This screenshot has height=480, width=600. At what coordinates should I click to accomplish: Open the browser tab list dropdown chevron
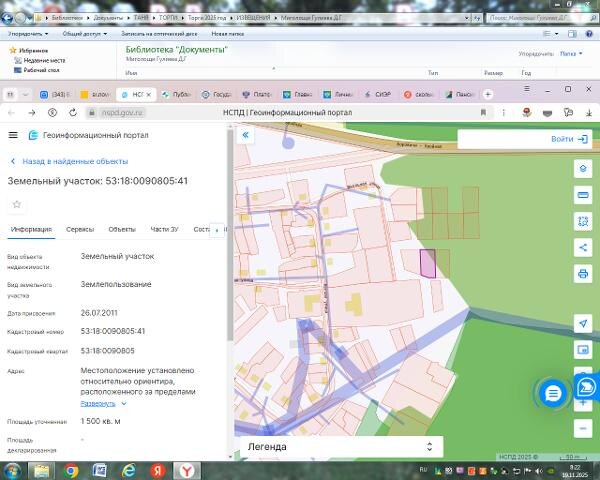pos(25,94)
